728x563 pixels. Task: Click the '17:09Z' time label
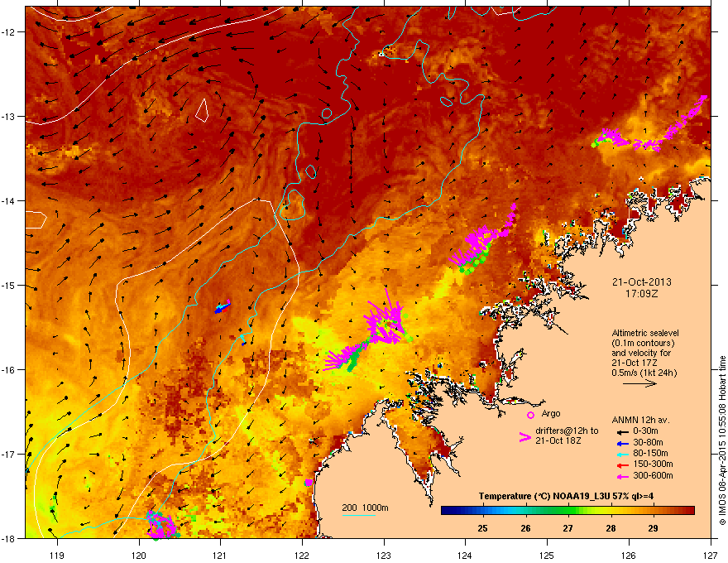[642, 294]
